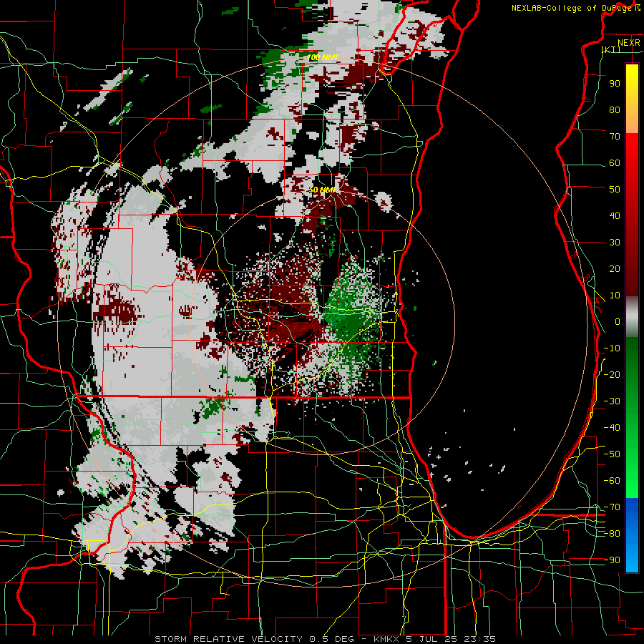Click the 30 value on velocity scale
The width and height of the screenshot is (644, 644).
(615, 243)
